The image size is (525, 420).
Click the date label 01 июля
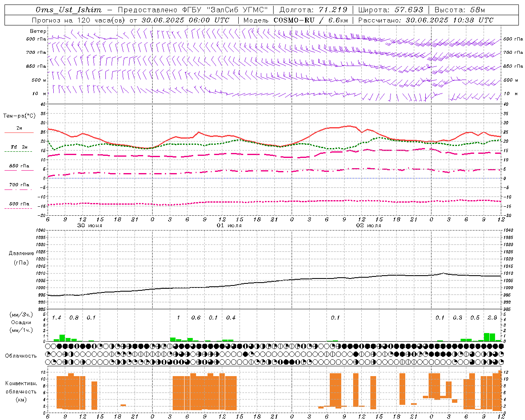point(229,226)
